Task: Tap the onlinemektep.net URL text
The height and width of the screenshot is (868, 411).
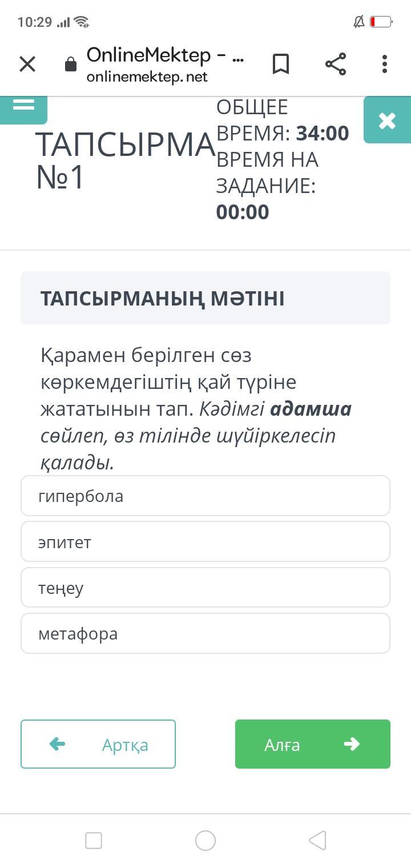Action: 147,77
